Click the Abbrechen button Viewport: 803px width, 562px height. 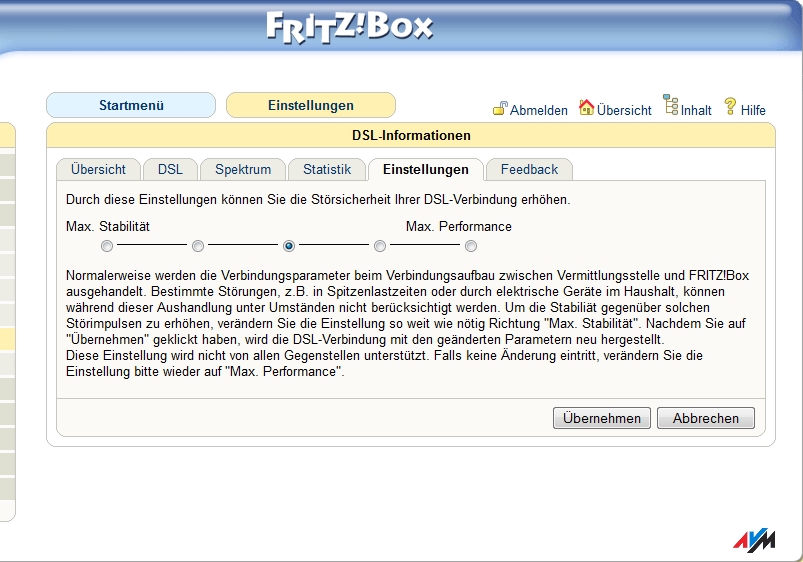[706, 418]
